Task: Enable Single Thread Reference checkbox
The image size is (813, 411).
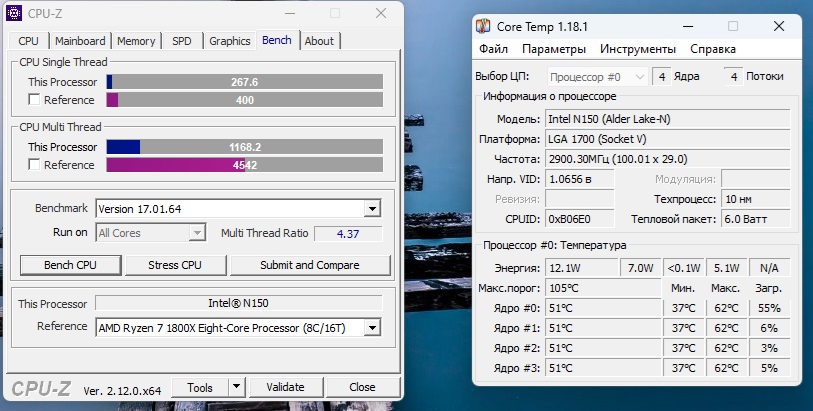Action: (x=34, y=100)
